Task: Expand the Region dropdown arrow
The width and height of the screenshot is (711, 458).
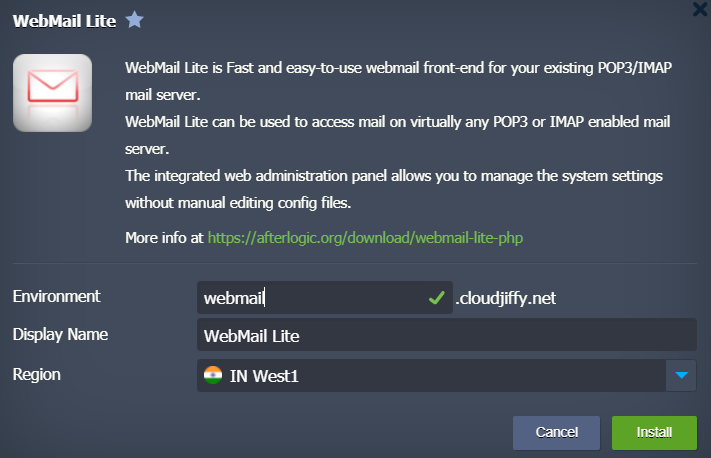Action: (x=681, y=376)
